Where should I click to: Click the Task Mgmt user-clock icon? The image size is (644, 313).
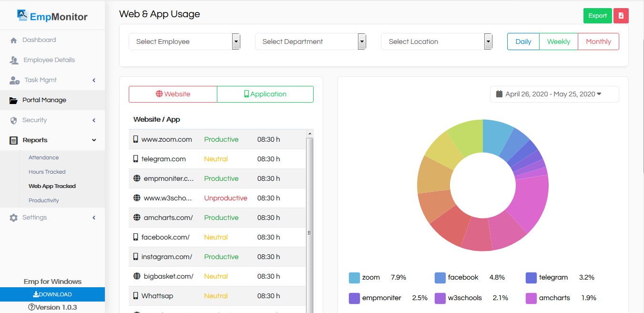15,81
